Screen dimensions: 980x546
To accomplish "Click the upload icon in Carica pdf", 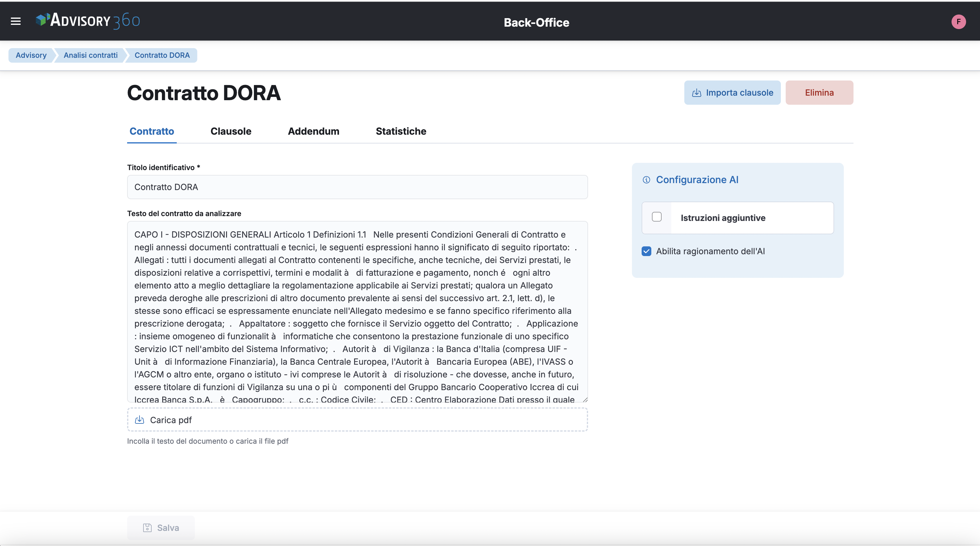I will click(140, 420).
